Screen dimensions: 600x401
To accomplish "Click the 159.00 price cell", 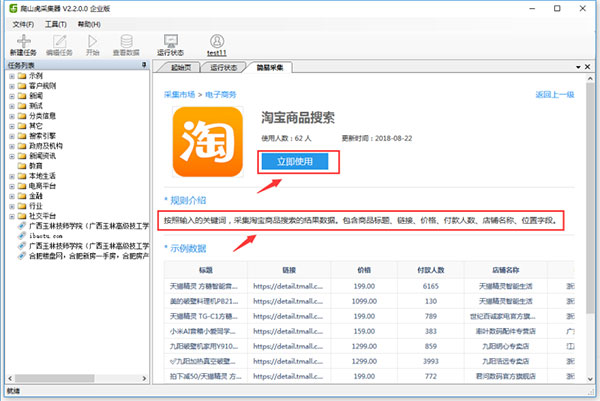I will coord(364,331).
